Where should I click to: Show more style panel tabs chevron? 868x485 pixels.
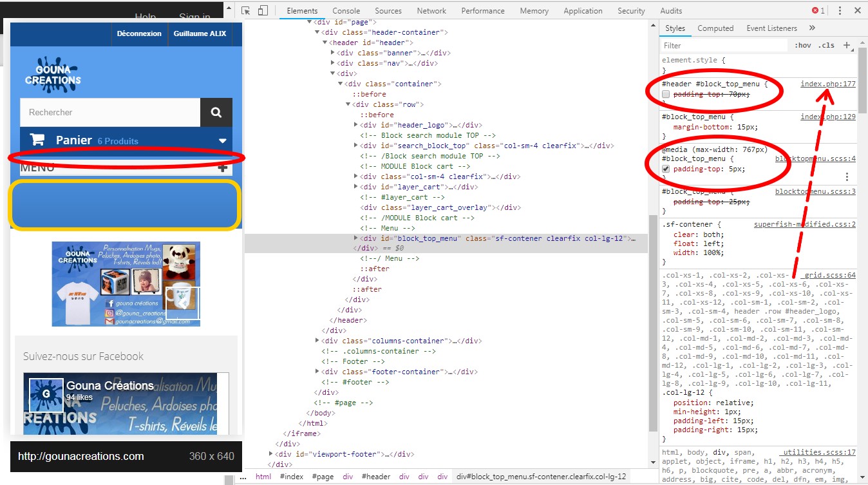point(812,28)
